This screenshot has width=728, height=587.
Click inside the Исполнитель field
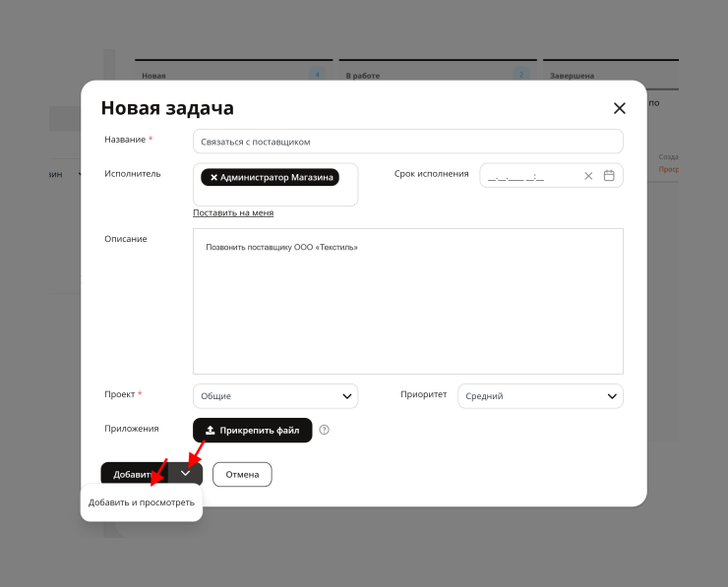click(x=275, y=184)
